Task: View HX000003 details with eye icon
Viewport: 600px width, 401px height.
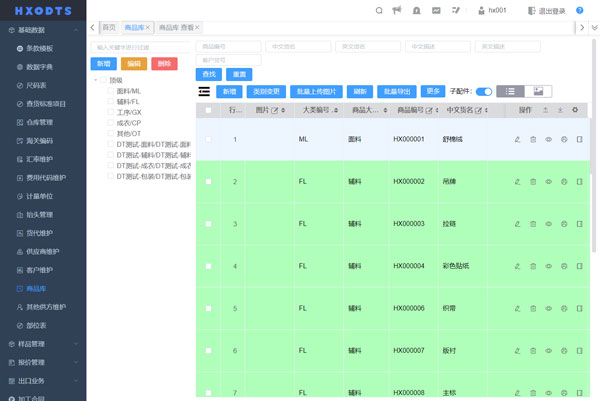Action: tap(548, 224)
